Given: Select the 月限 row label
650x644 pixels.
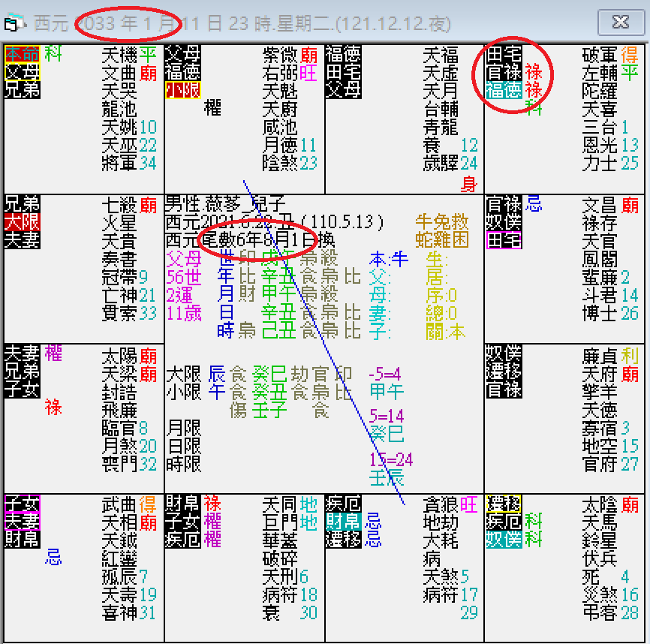Looking at the screenshot, I should (x=183, y=428).
